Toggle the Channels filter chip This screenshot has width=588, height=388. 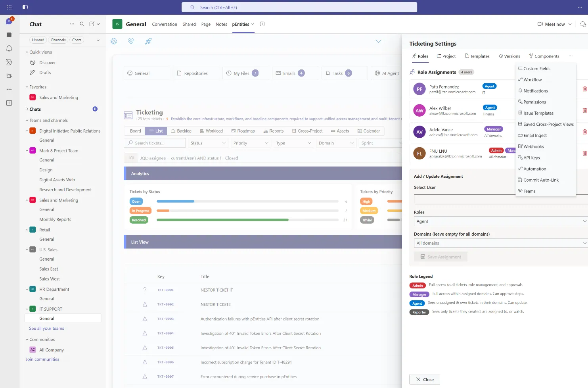point(58,40)
